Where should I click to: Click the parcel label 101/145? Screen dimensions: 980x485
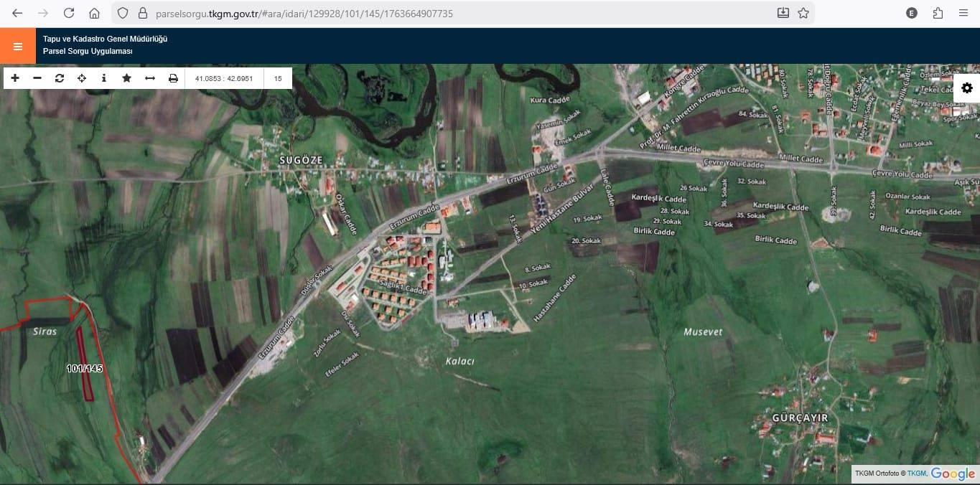click(x=85, y=368)
